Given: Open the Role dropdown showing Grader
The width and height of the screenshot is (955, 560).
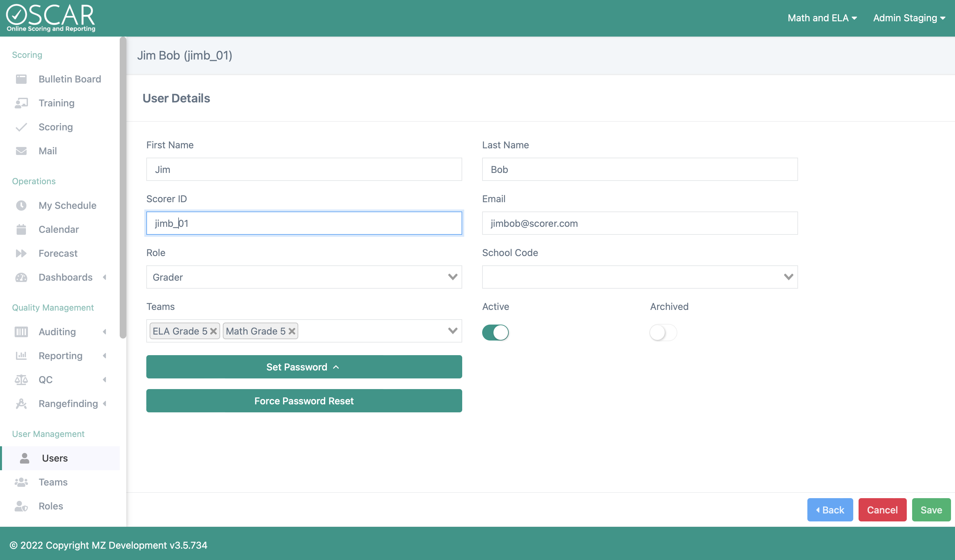Looking at the screenshot, I should [x=304, y=277].
